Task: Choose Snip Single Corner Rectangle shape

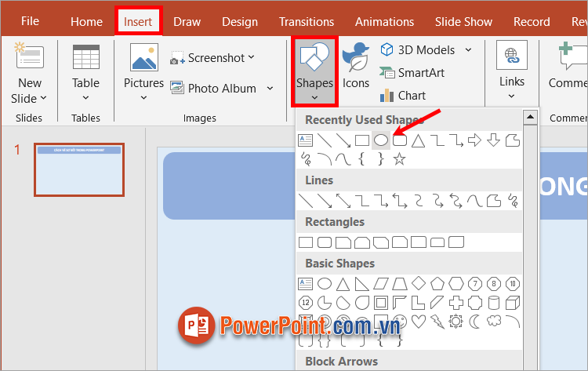Action: (343, 242)
